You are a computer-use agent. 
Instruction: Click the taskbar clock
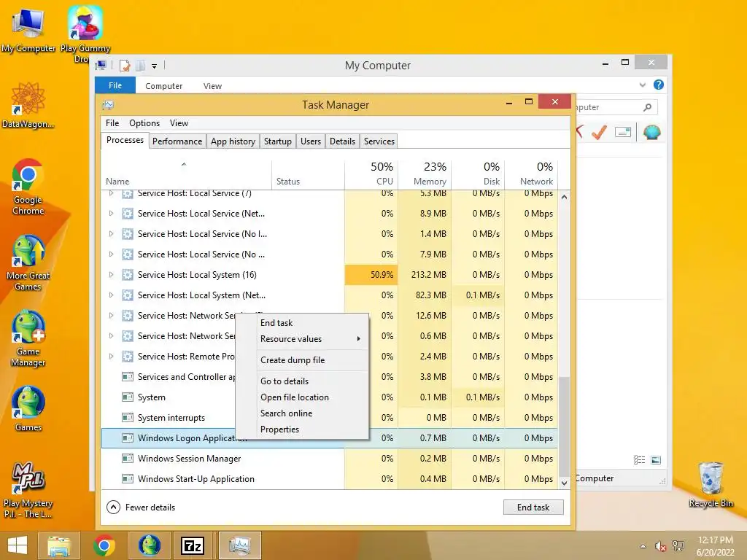(x=715, y=546)
